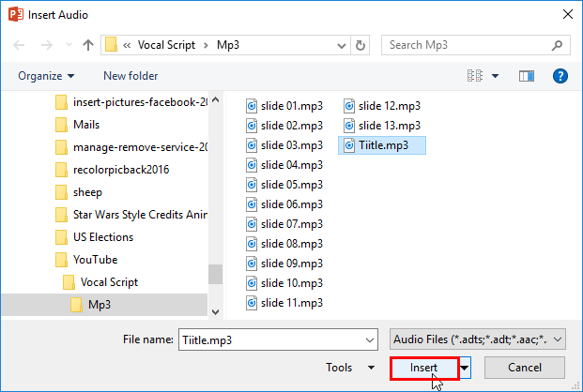Go forward using the Forward arrow
583x392 pixels.
47,45
